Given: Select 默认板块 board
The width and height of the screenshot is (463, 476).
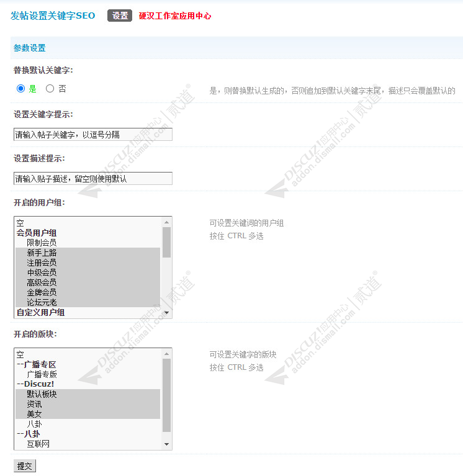Looking at the screenshot, I should coord(88,394).
